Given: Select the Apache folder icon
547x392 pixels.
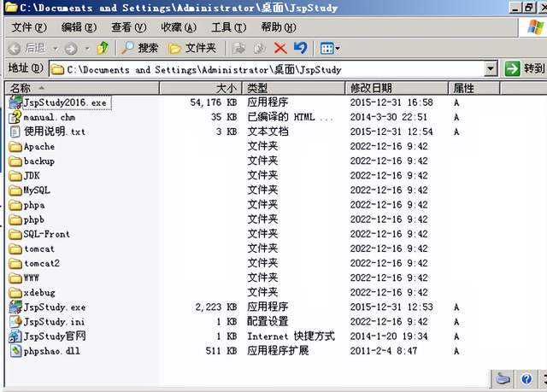Looking at the screenshot, I should click(15, 147).
